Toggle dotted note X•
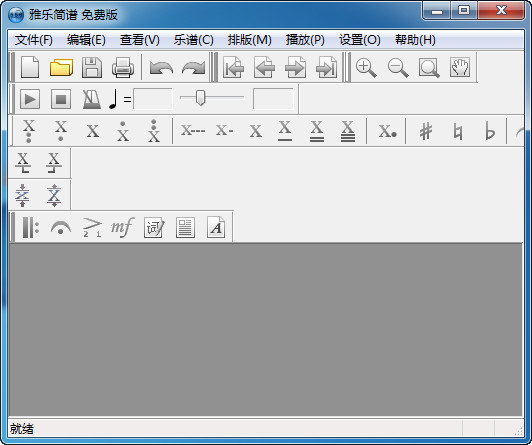The width and height of the screenshot is (532, 445). [x=387, y=131]
